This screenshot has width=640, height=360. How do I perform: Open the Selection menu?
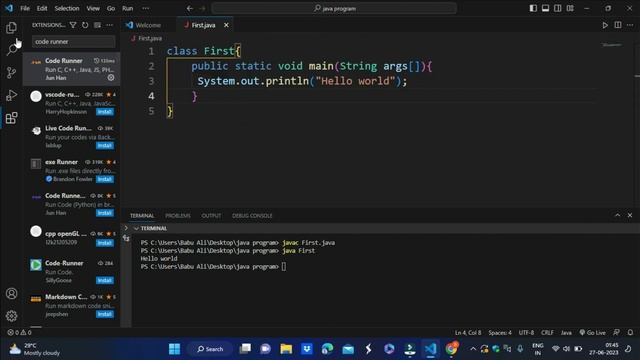tap(67, 8)
